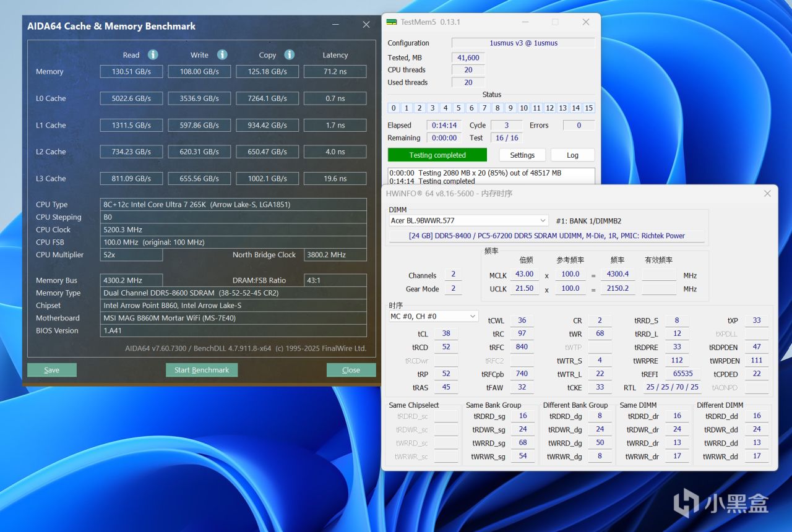Open the DIMM module dropdown
Screen dimensions: 792x532
tap(543, 221)
